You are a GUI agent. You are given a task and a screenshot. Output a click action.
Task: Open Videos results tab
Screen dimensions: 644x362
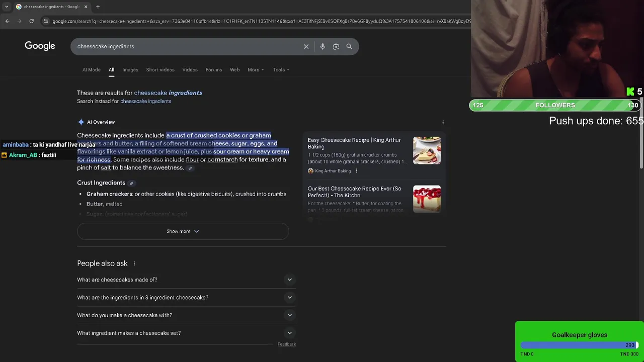point(190,70)
